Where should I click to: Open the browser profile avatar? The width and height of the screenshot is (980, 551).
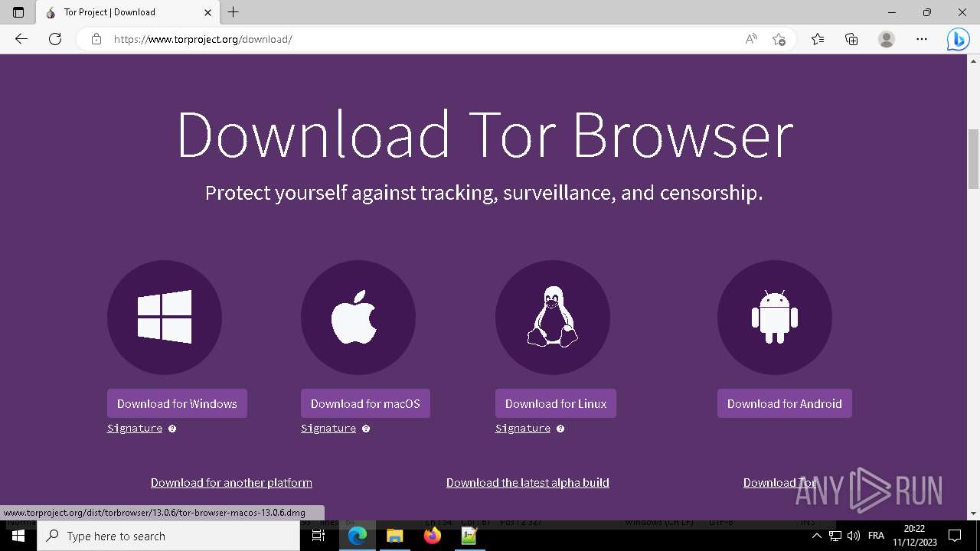tap(887, 39)
